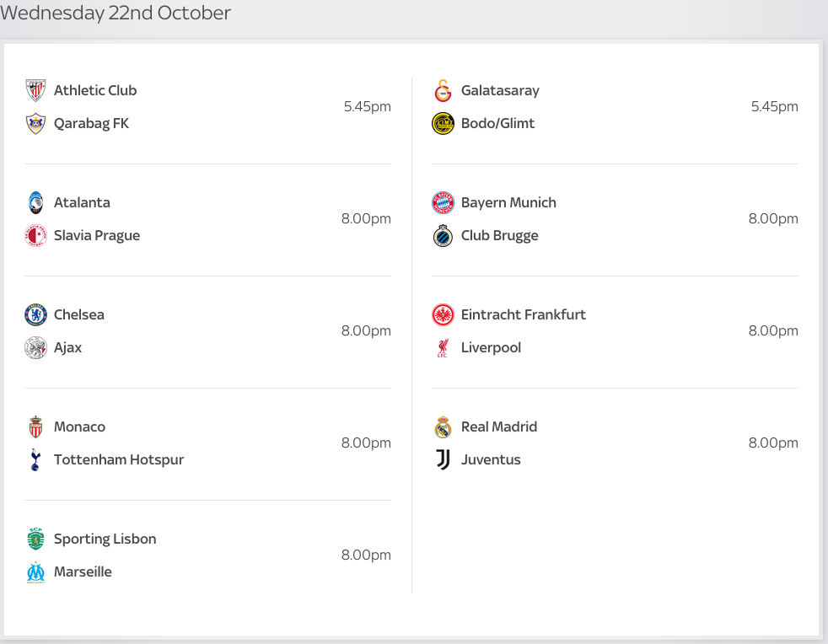The image size is (828, 644).
Task: Click the Bayern Munich club badge
Action: coord(443,202)
